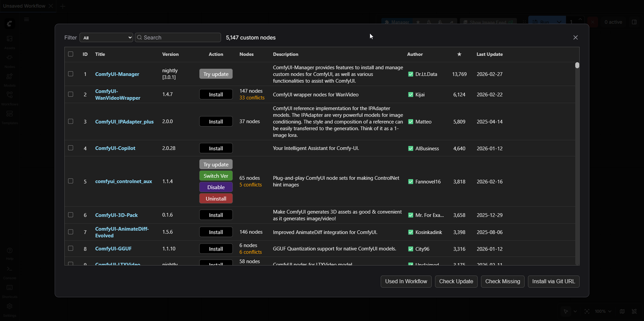The height and width of the screenshot is (321, 644).
Task: Toggle the right side panel icon
Action: [x=634, y=22]
